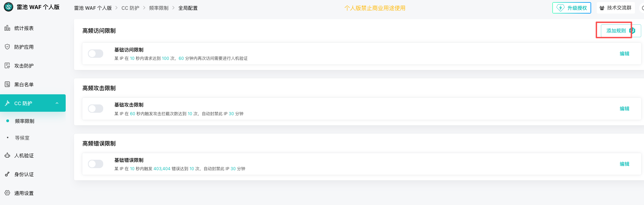Open the 黑白名单 list icon
644x205 pixels.
7,84
